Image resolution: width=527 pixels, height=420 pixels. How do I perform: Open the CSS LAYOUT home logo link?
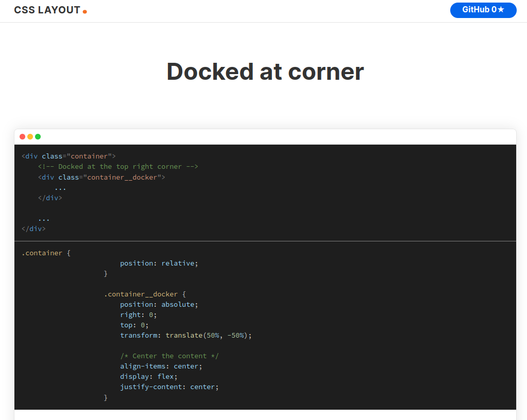(50, 10)
